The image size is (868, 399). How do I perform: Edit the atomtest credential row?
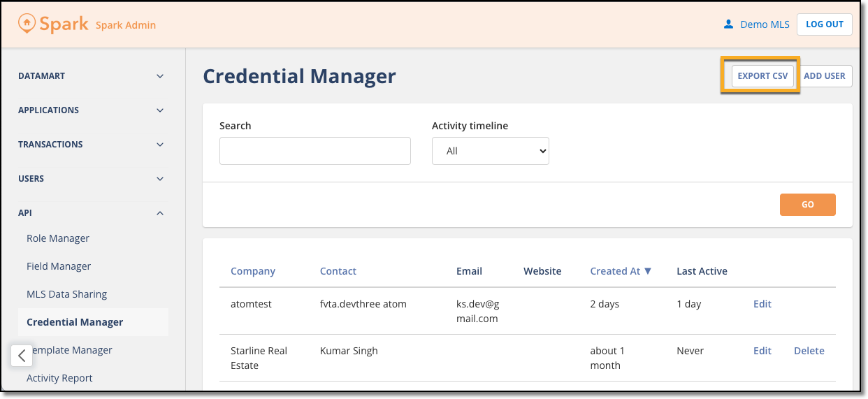pyautogui.click(x=762, y=304)
